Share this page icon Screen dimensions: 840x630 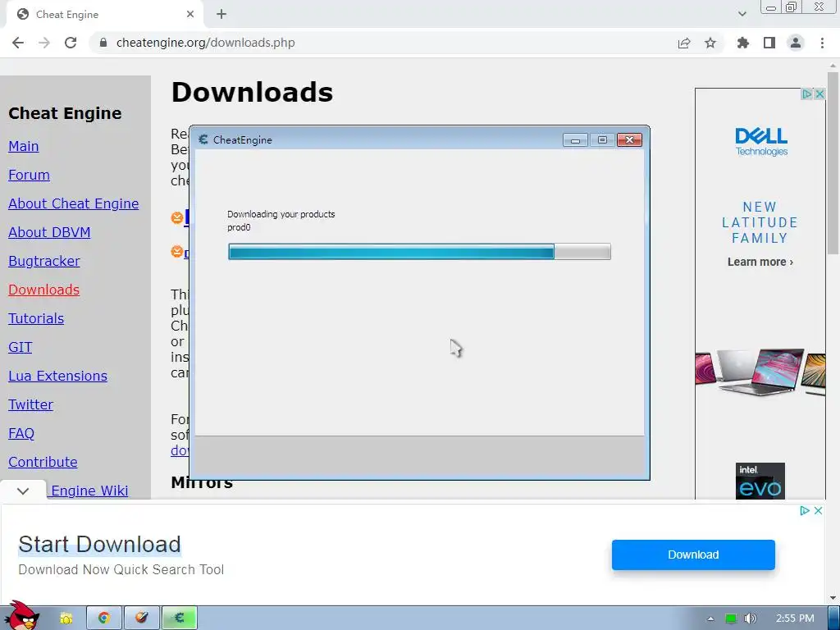tap(684, 43)
